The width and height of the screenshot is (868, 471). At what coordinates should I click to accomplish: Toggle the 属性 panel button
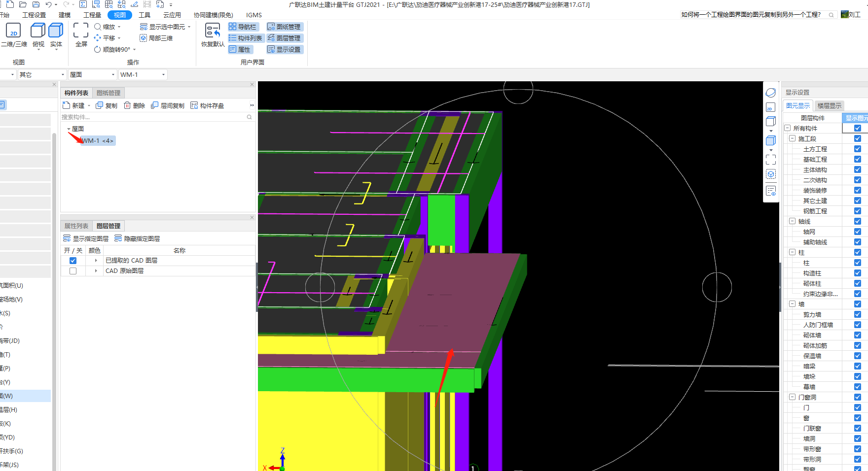pyautogui.click(x=240, y=49)
